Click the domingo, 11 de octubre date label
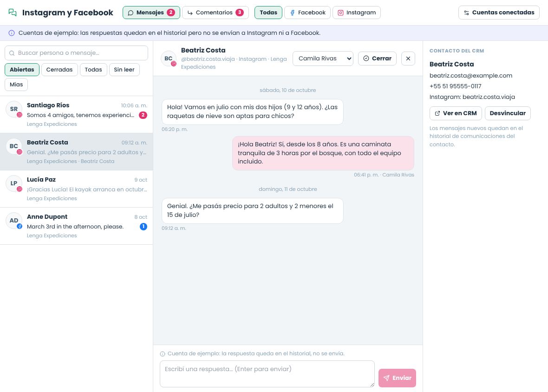The image size is (548, 392). click(287, 189)
